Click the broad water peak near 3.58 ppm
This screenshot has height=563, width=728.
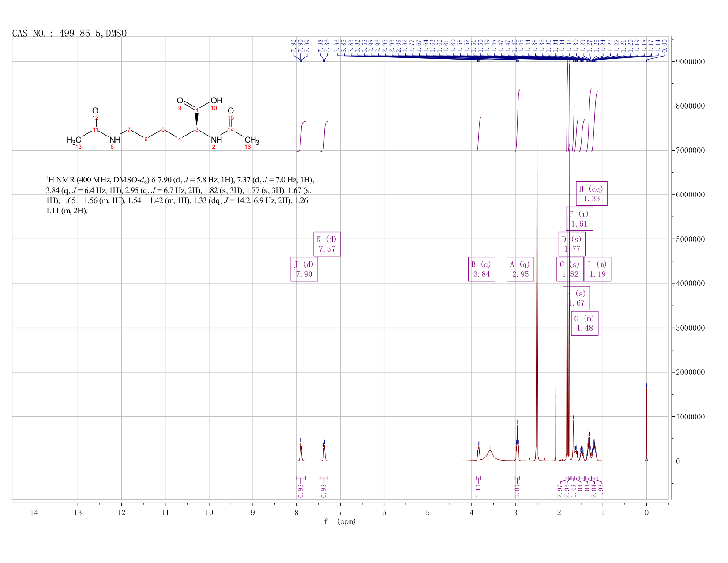click(490, 455)
